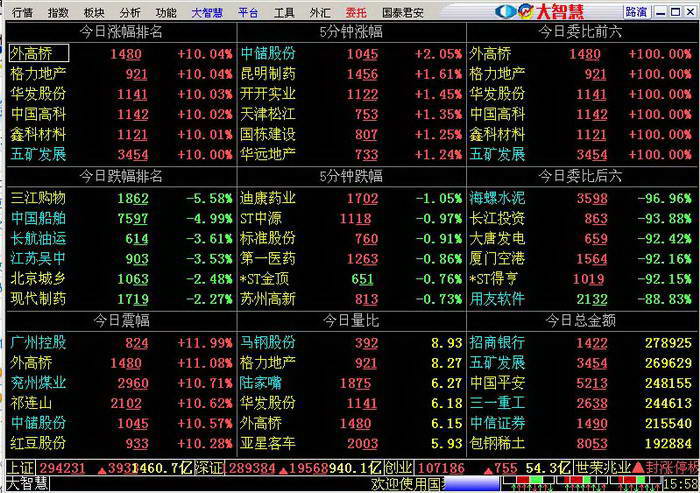Image resolution: width=700 pixels, height=493 pixels.
Task: Click the 深证 index in status bar
Action: [x=209, y=468]
